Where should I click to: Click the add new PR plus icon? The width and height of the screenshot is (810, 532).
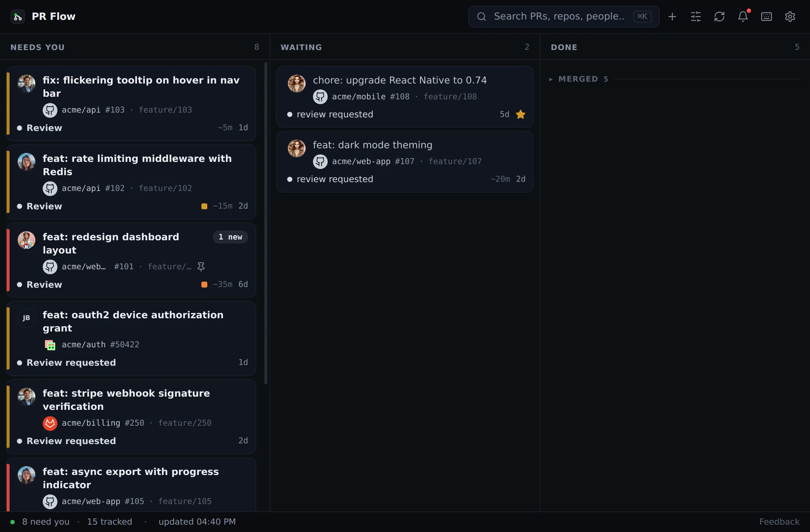pos(672,17)
